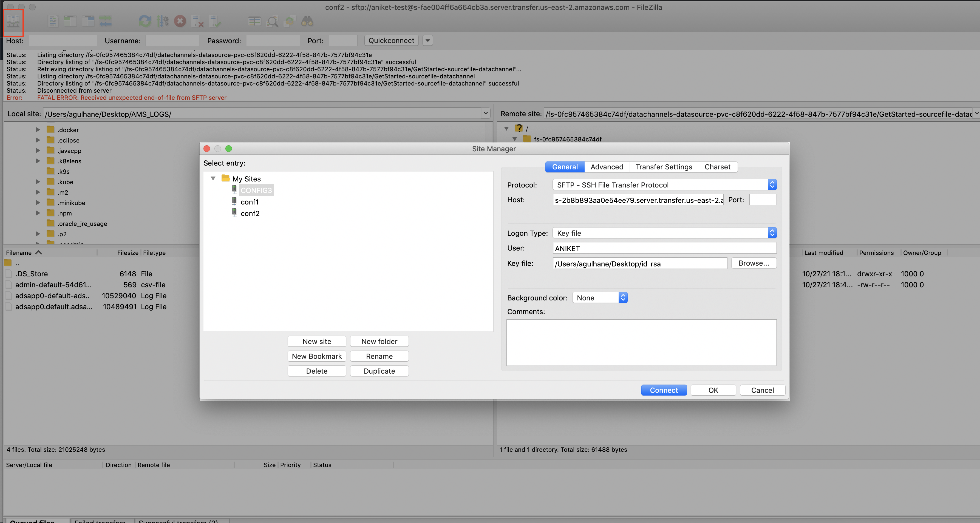Collapse the My Sites tree node
Image resolution: width=980 pixels, height=523 pixels.
pyautogui.click(x=213, y=178)
